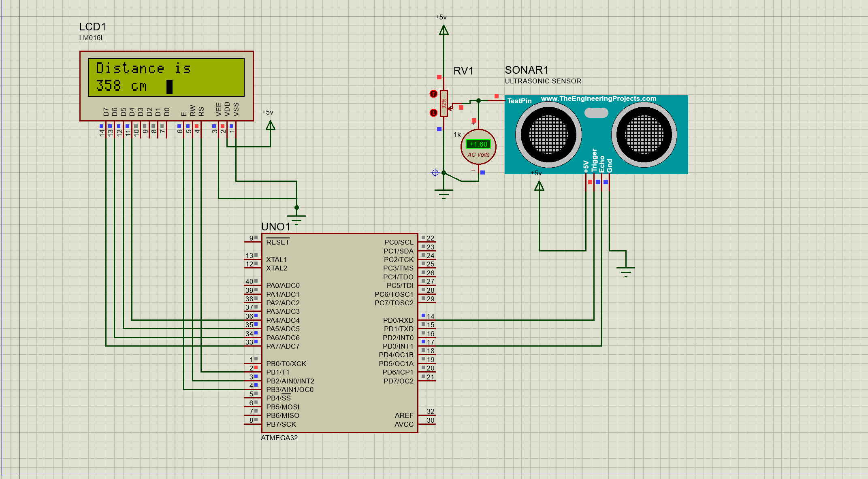Click the ultrasonic sensor left transducer

548,135
